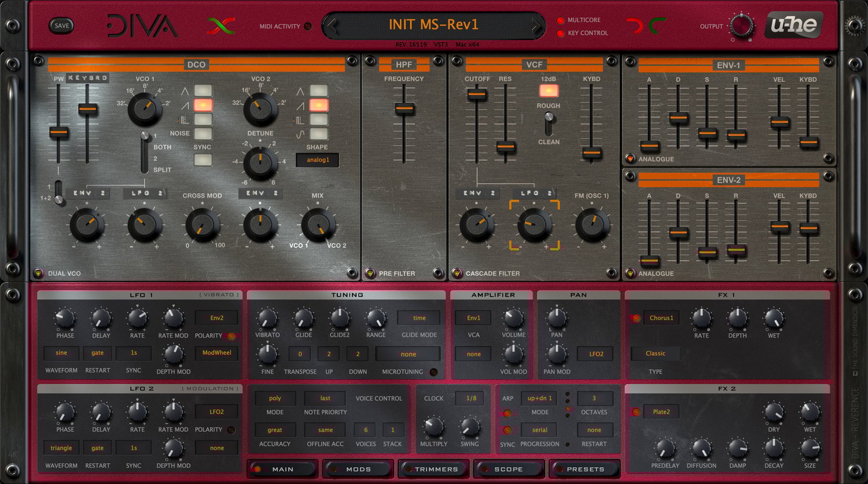Toggle the KEY CONTROL option
Screen dimensions: 868x484
coord(560,34)
